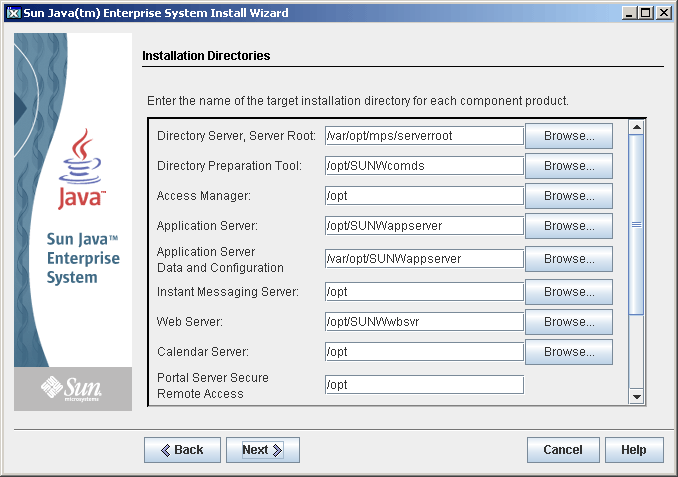Browse for Directory Server, Server Root folder
This screenshot has width=678, height=477.
(x=569, y=136)
